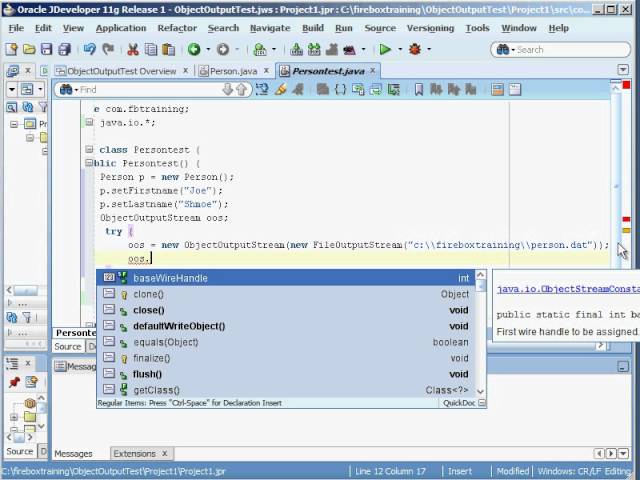Choose close() from completion list

286,310
